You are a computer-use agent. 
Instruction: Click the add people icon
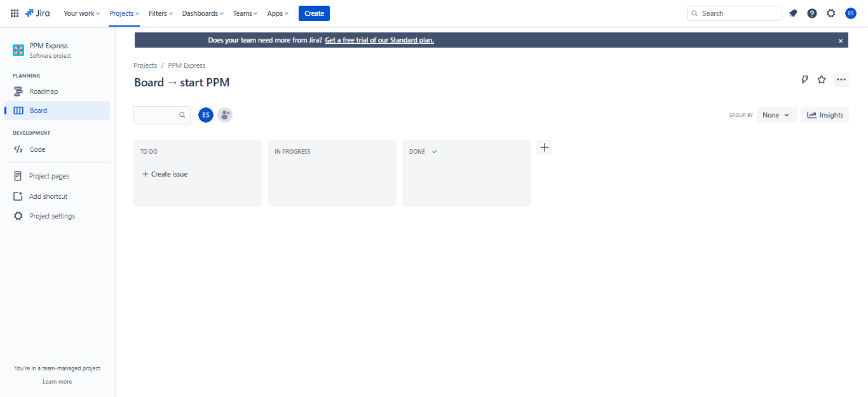pos(225,115)
